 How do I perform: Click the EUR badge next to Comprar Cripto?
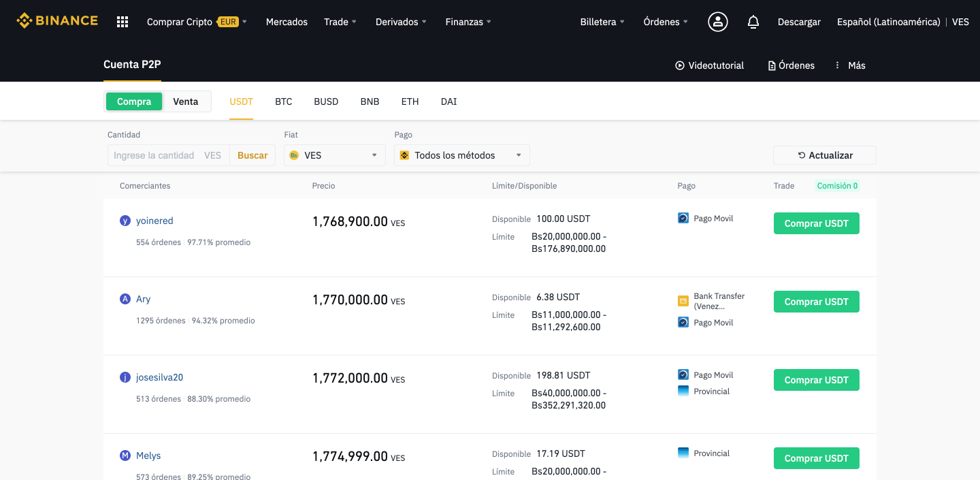click(x=228, y=22)
